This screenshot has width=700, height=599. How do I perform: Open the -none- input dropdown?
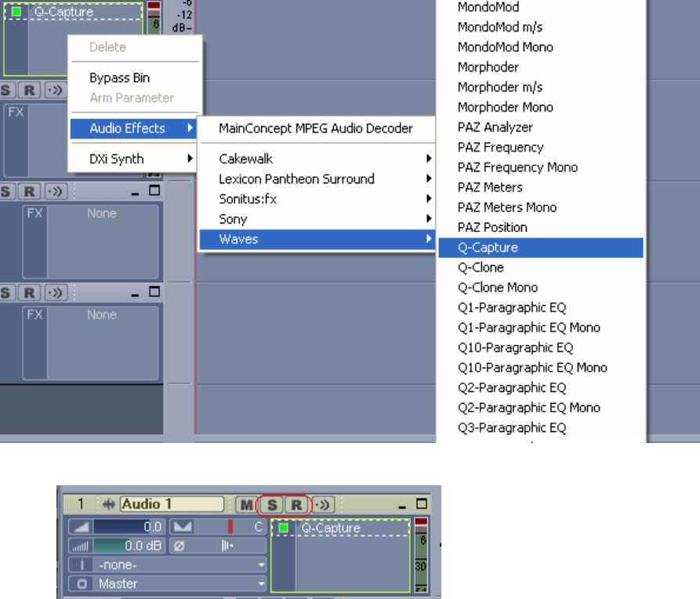(180, 565)
